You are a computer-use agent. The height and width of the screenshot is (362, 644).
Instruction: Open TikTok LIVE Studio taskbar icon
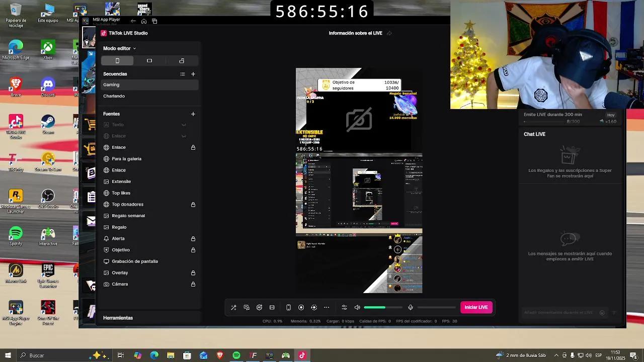302,355
